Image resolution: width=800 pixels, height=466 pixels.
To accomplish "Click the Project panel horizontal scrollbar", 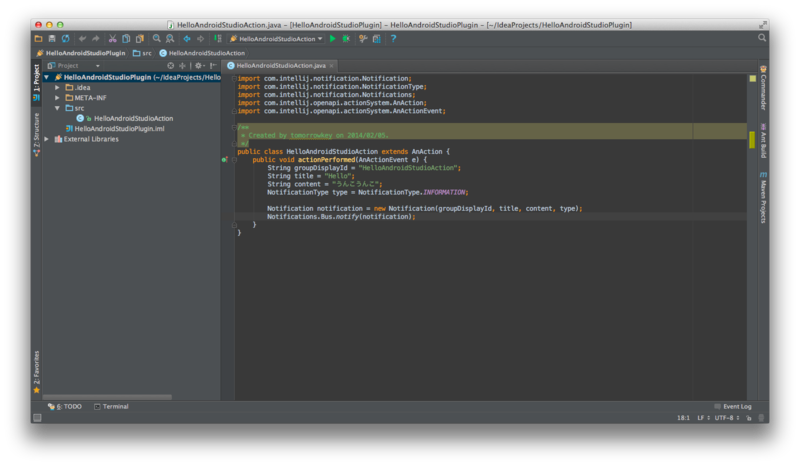I will point(107,397).
